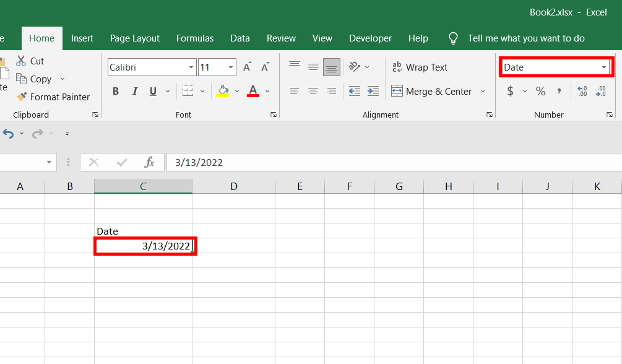Toggle Underline formatting
This screenshot has height=364, width=622.
[153, 91]
